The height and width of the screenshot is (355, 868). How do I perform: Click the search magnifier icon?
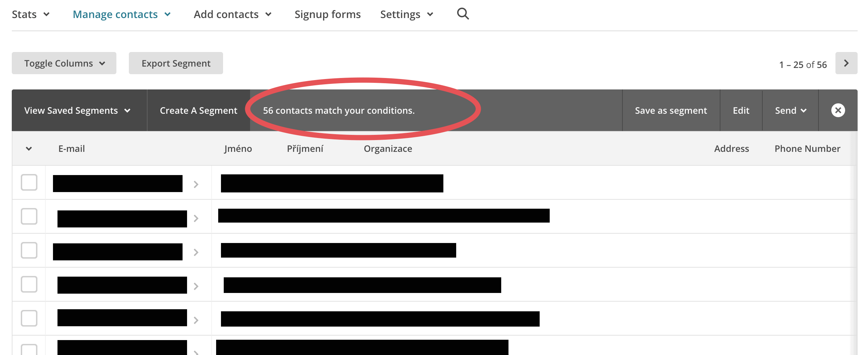pos(463,14)
